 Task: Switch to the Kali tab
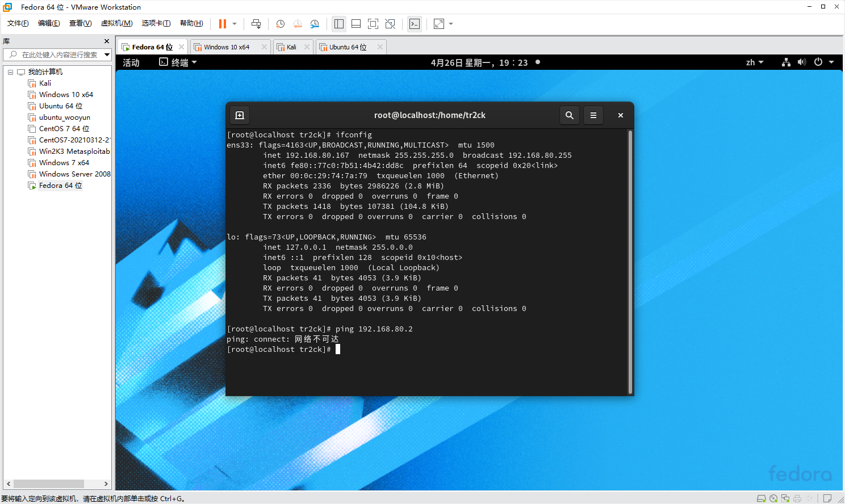(x=291, y=47)
